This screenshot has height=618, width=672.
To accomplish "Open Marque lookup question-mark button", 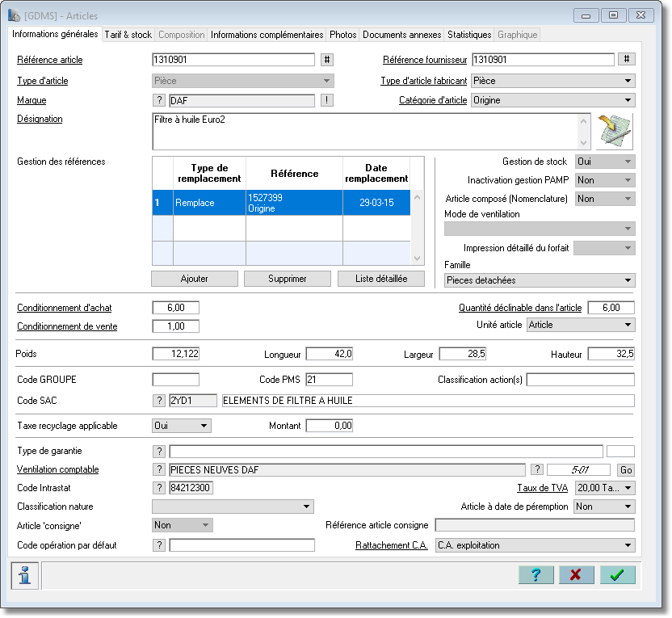I will (159, 100).
